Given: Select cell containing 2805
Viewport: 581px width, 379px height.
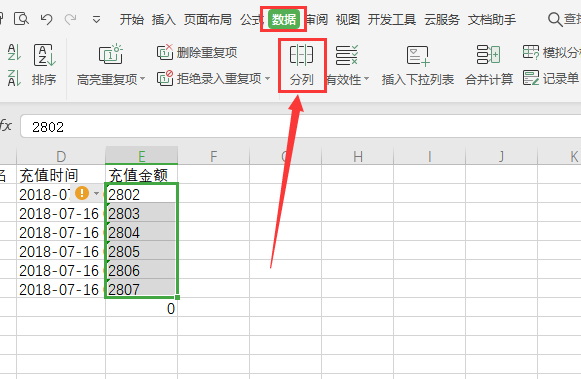Looking at the screenshot, I should tap(142, 251).
